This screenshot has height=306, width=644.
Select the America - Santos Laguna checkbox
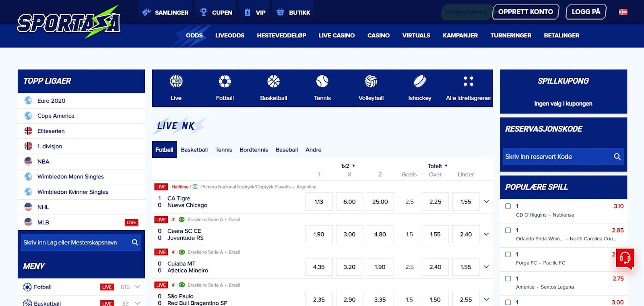point(508,279)
